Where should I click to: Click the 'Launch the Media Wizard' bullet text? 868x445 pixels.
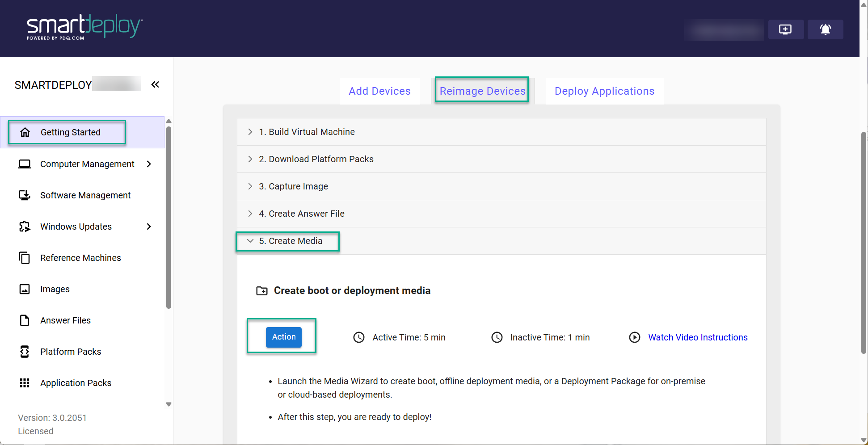click(x=491, y=388)
